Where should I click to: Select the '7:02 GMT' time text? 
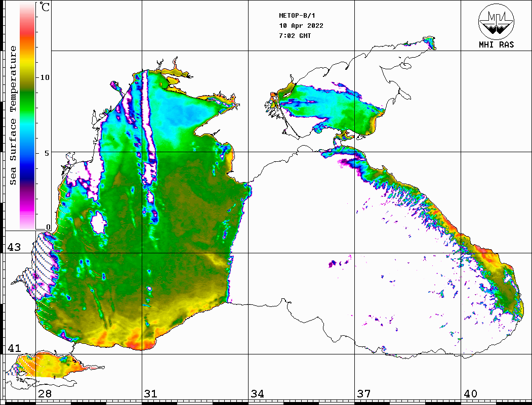[295, 35]
